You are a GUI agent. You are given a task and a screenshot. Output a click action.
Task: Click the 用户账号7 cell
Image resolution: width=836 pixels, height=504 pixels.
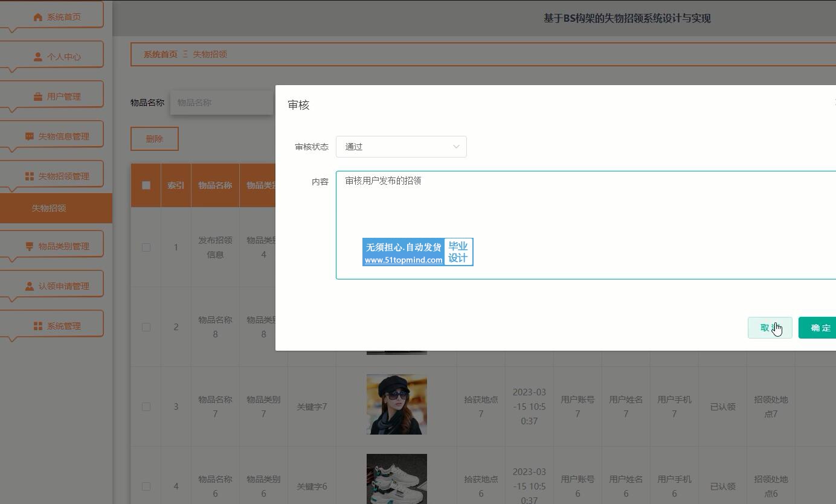[577, 407]
